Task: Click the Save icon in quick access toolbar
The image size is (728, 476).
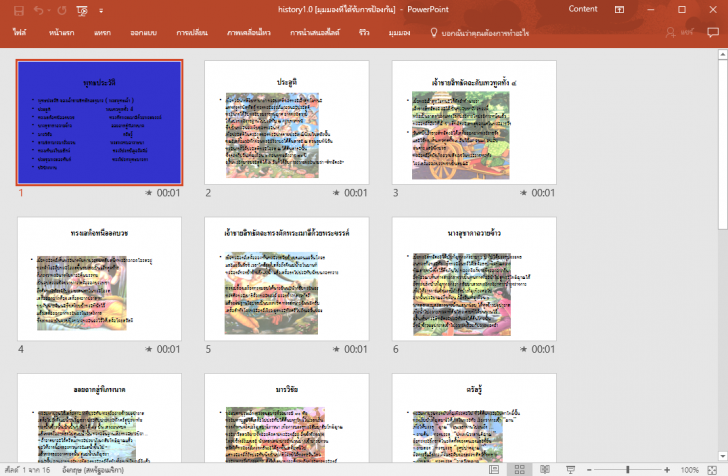Action: click(19, 10)
